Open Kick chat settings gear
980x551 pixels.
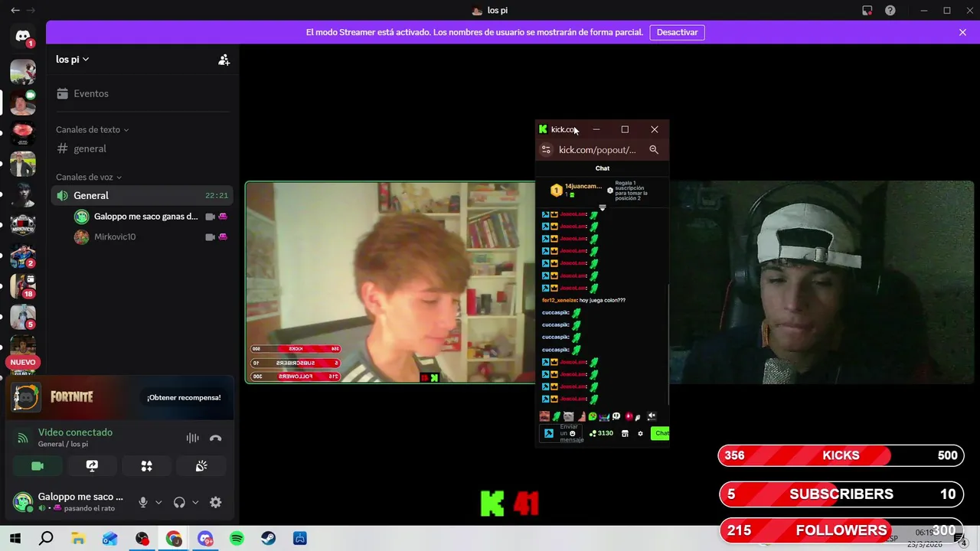tap(641, 434)
